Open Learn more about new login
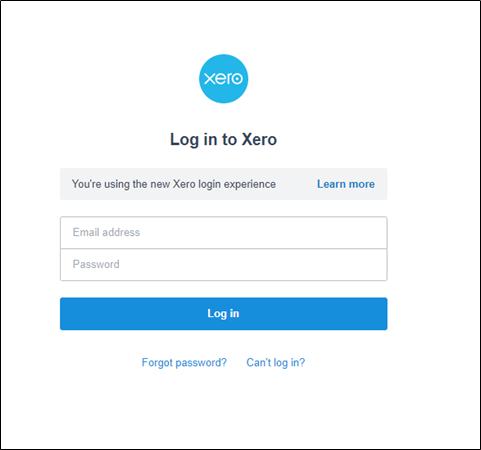 pyautogui.click(x=346, y=184)
